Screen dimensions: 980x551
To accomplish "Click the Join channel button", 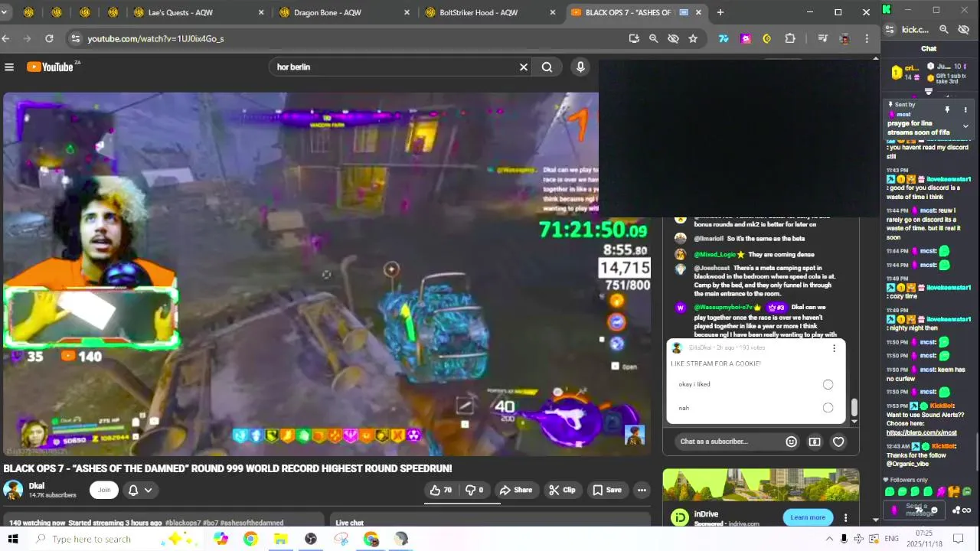I will point(104,490).
